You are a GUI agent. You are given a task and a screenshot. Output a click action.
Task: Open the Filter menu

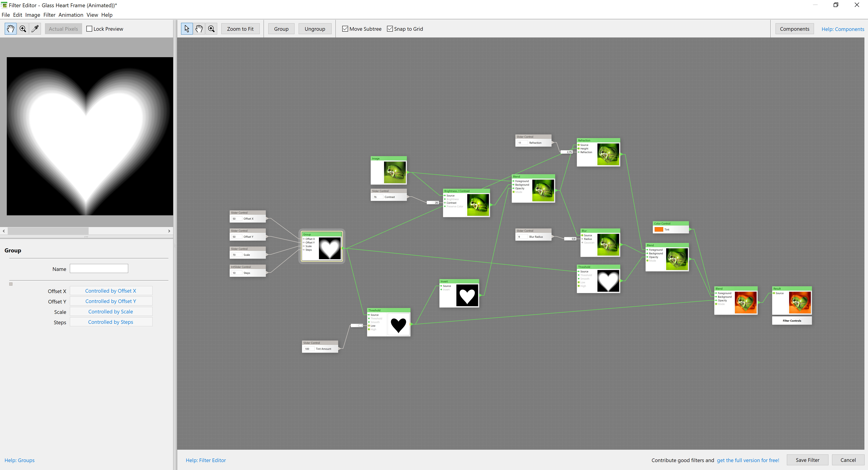tap(49, 15)
